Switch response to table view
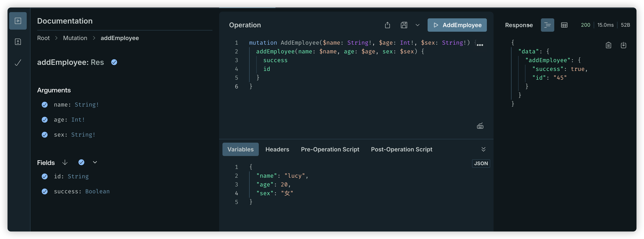Viewport: 644px width, 239px height. [x=564, y=25]
